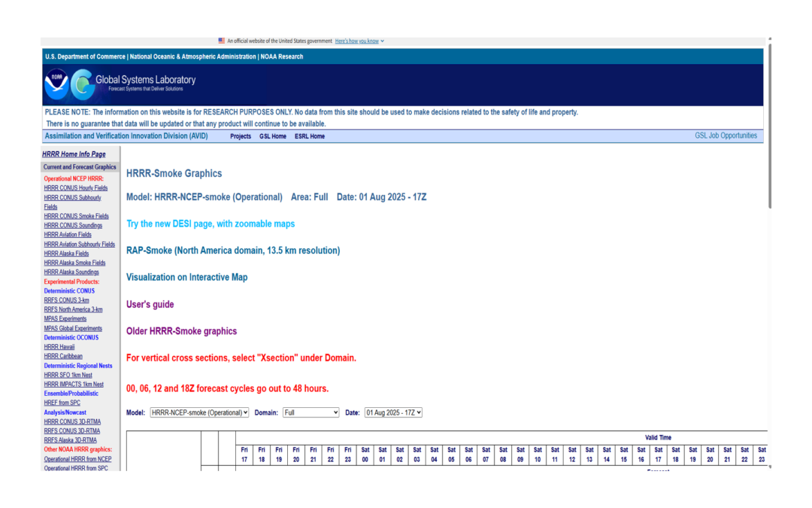Open the HRRR Home Info Page link
Viewport: 812px width, 508px height.
pos(74,154)
